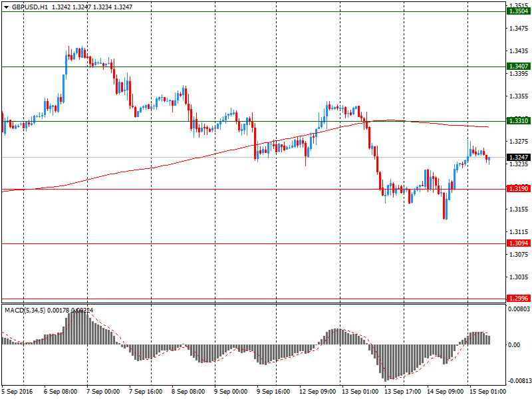Select the 7 Sep 00:00 time axis label
The width and height of the screenshot is (532, 399).
(x=103, y=392)
